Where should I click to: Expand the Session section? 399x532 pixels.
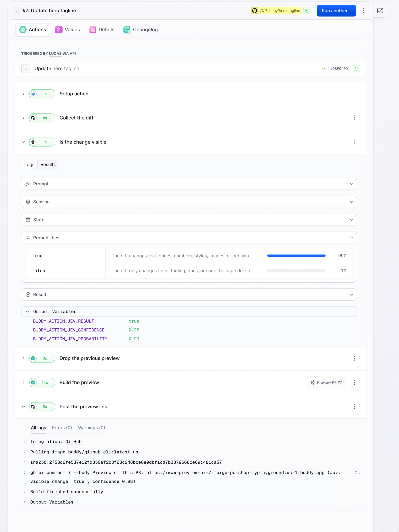(351, 202)
